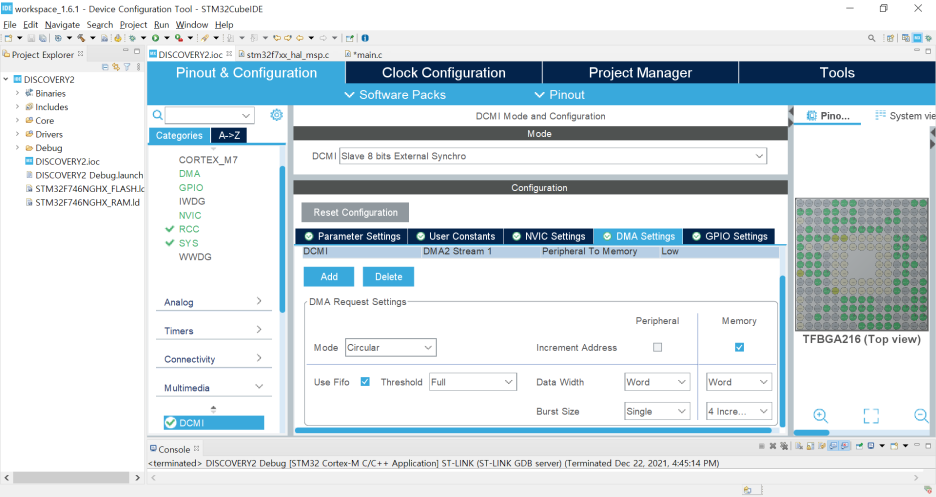Maximize the Console view
This screenshot has width=936, height=497.
point(928,446)
